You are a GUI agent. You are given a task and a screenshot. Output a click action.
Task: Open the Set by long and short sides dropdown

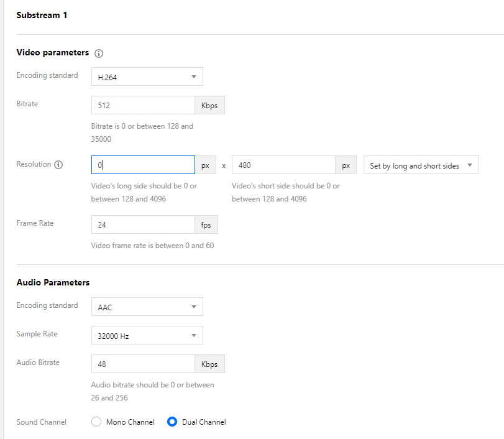pyautogui.click(x=421, y=165)
